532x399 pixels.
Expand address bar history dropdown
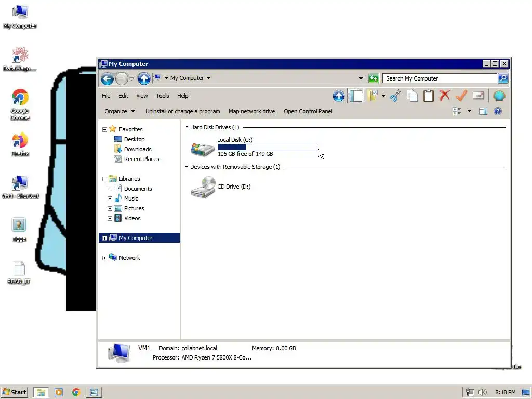click(x=361, y=78)
